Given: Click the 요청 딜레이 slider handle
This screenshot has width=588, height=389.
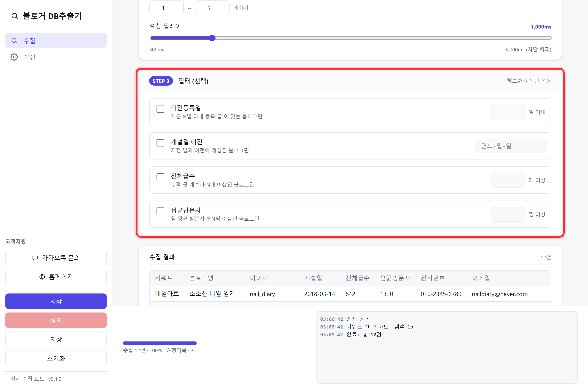Looking at the screenshot, I should tap(212, 38).
